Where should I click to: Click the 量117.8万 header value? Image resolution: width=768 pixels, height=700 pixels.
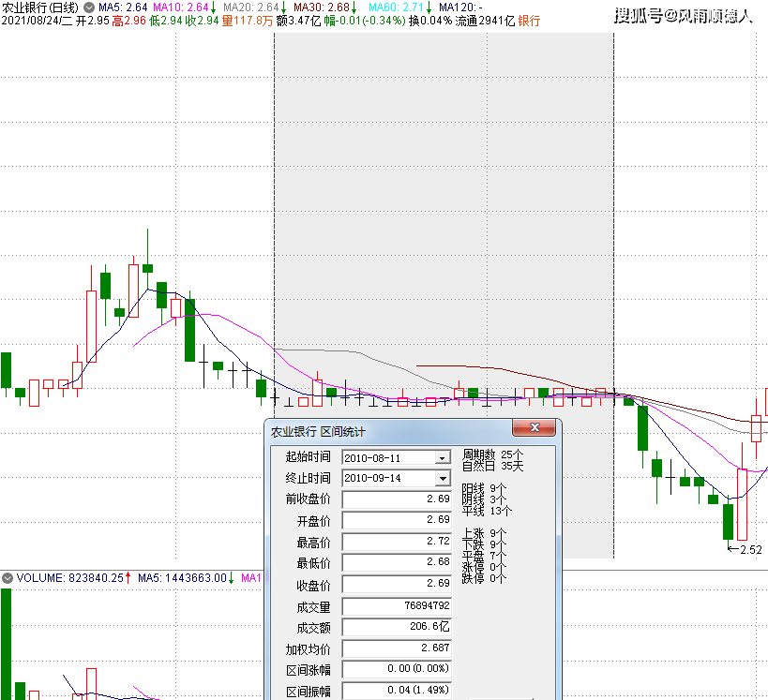pos(248,21)
